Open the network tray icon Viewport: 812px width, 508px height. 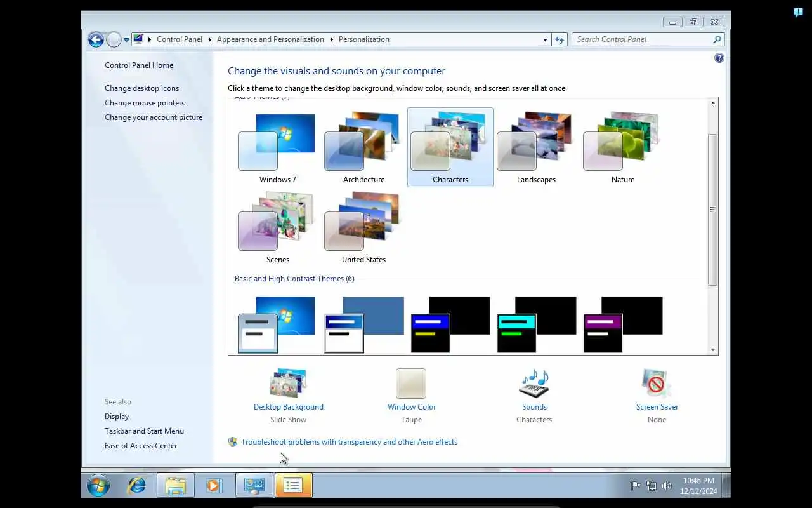tap(651, 486)
